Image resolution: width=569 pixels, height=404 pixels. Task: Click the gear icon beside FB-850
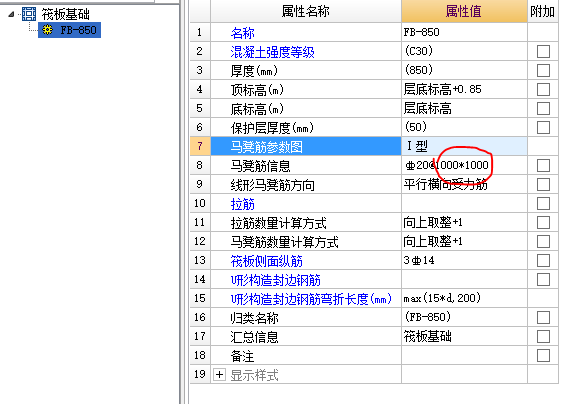[x=48, y=30]
